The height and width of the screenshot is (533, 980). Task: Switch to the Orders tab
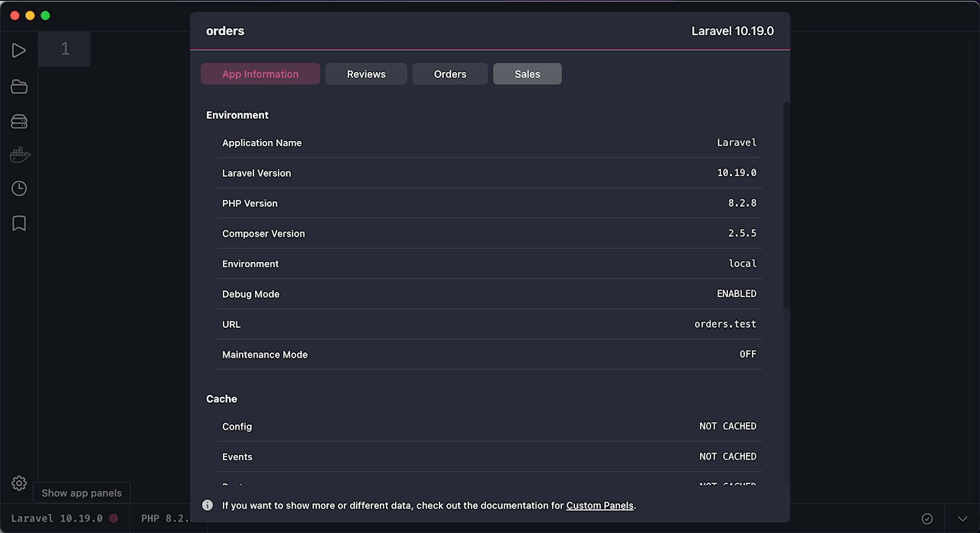[x=450, y=74]
